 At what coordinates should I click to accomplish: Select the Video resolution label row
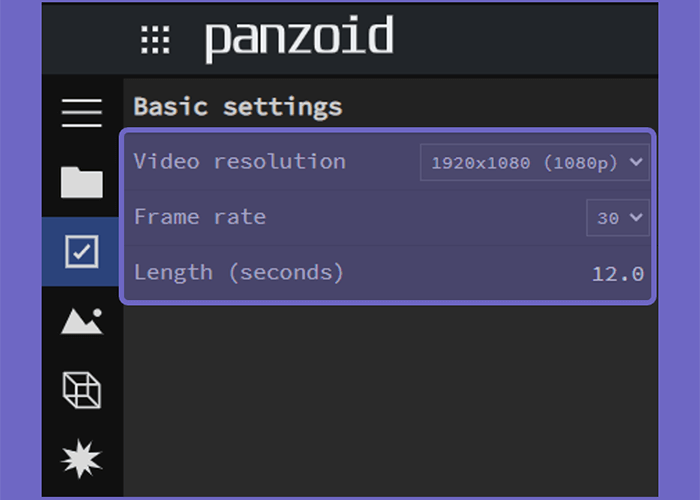coord(387,162)
